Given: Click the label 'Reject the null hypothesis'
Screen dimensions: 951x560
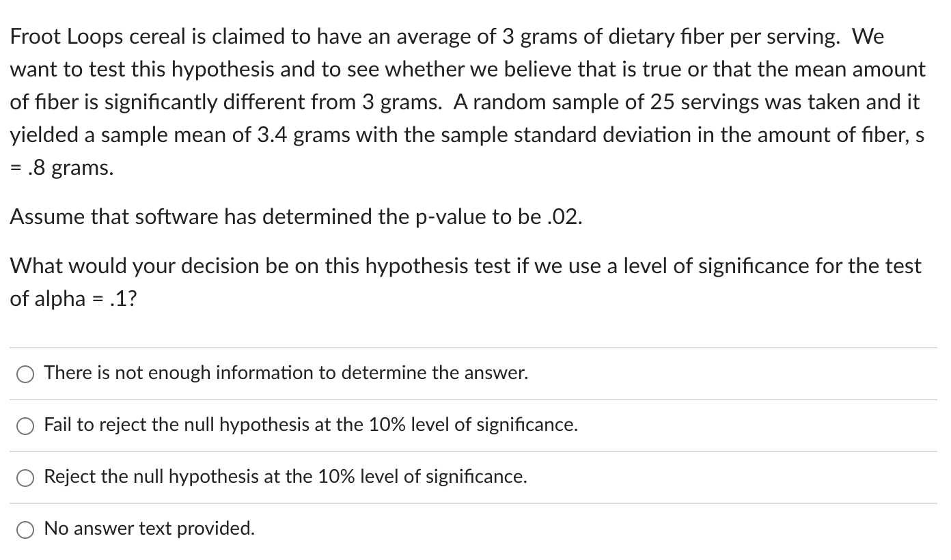Looking at the screenshot, I should [285, 477].
